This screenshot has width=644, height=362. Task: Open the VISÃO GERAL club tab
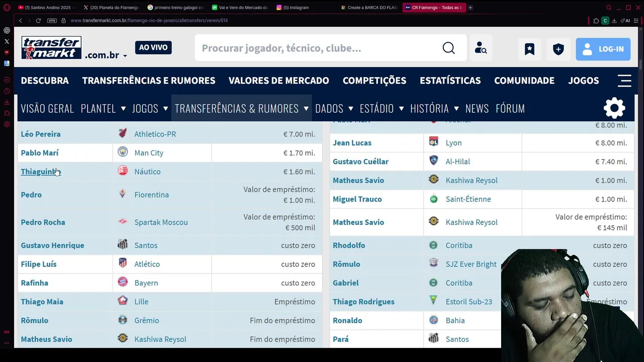coord(47,108)
